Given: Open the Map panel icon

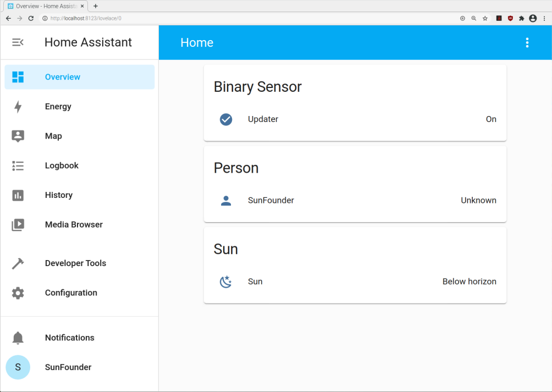Looking at the screenshot, I should [x=18, y=136].
